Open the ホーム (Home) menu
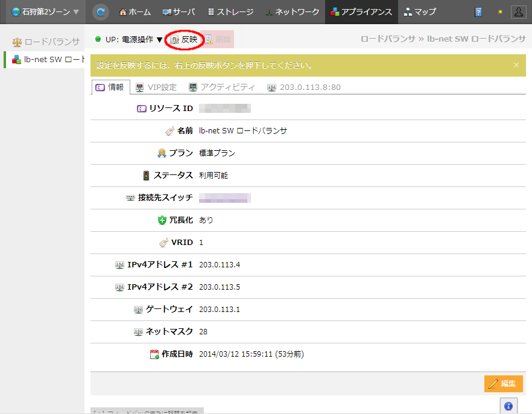Screen dimensions: 532x414 click(x=135, y=12)
